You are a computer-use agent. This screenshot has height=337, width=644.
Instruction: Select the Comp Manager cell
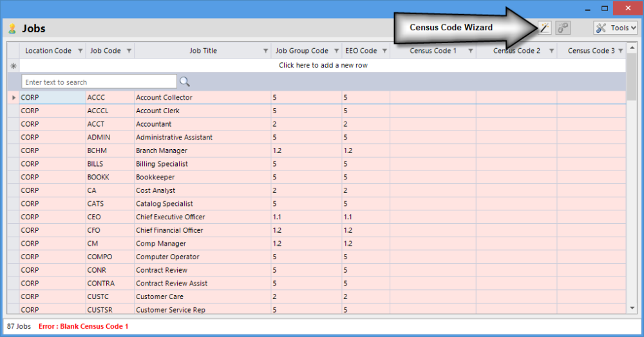(202, 244)
